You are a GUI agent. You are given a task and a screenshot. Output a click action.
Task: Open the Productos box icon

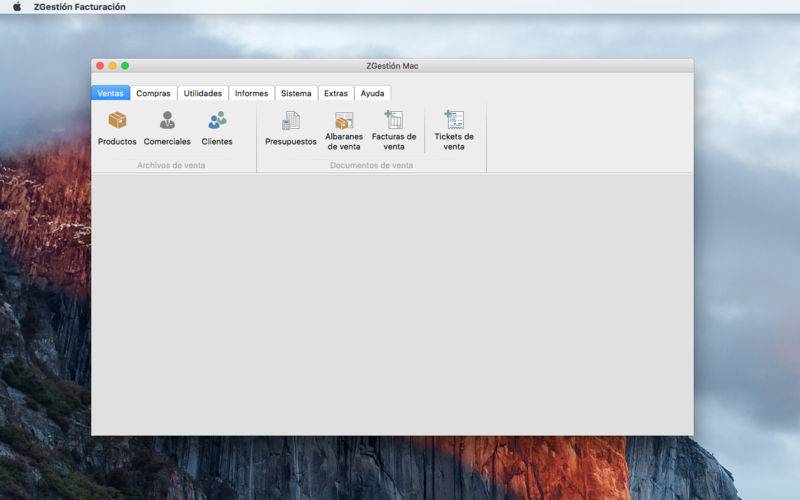(117, 120)
